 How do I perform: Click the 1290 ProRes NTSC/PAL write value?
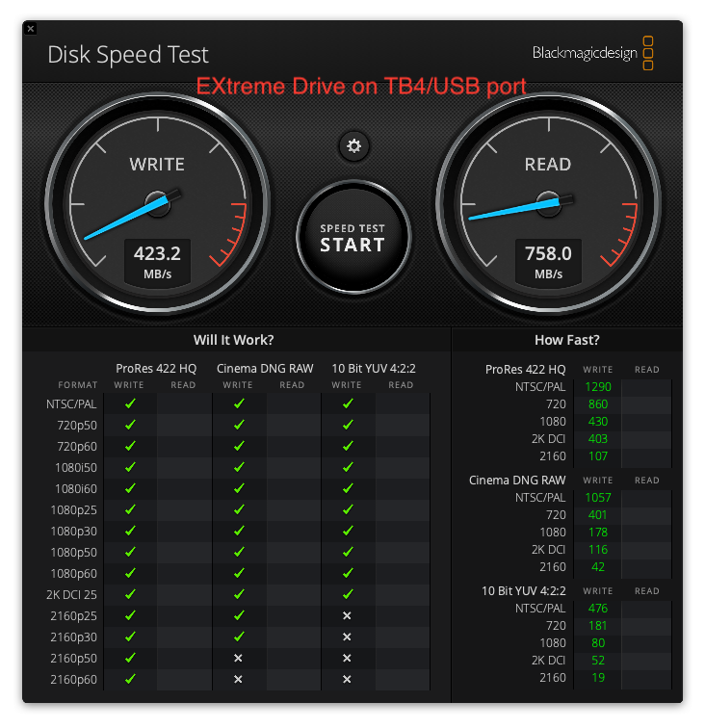pos(598,387)
